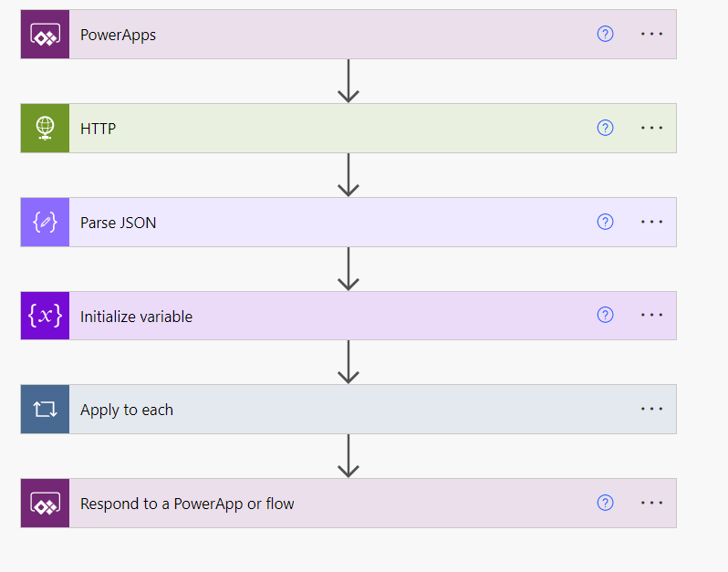This screenshot has height=572, width=728.
Task: Open the Parse JSON ellipsis menu
Action: [651, 222]
